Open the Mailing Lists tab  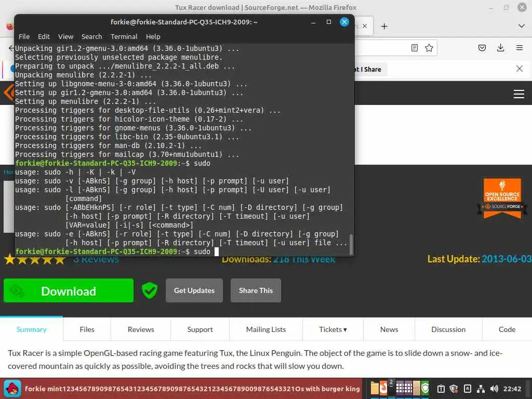coord(266,329)
